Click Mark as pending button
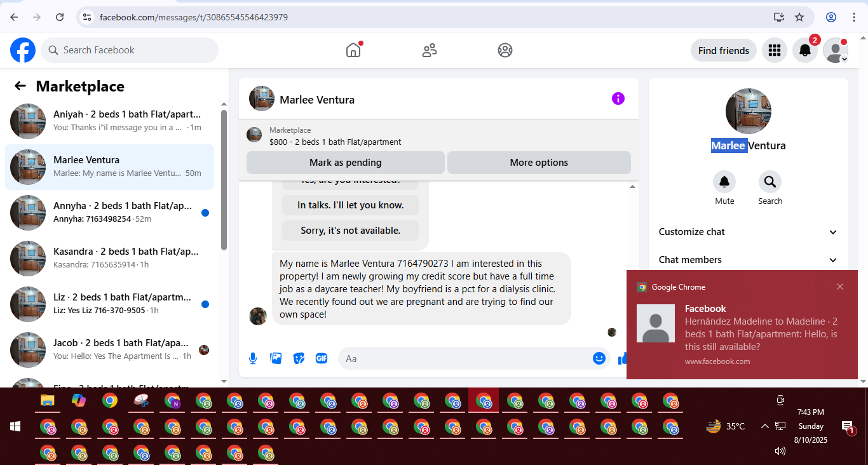Viewport: 868px width, 465px height. coord(346,163)
